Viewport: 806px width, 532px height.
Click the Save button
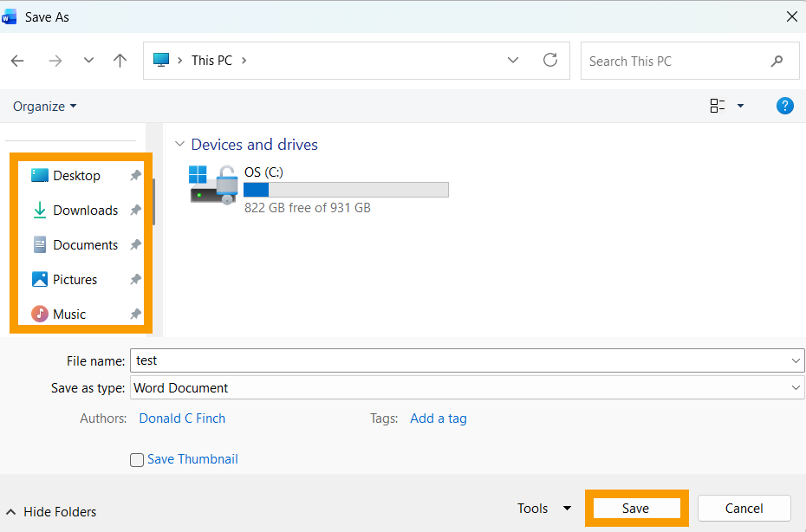pyautogui.click(x=635, y=509)
